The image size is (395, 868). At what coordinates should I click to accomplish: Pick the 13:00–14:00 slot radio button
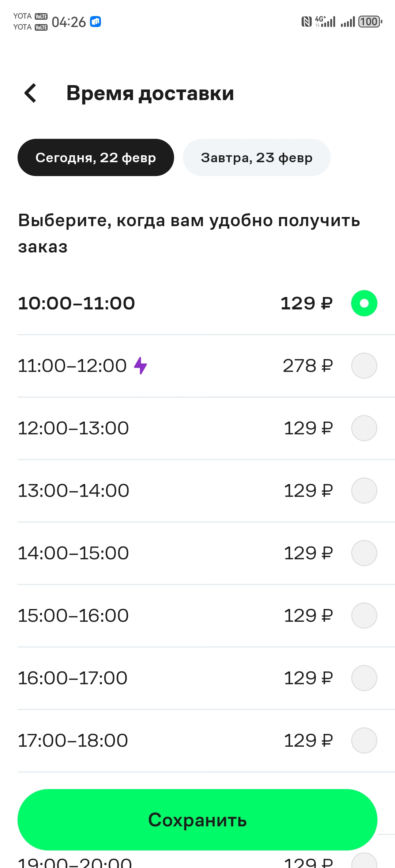(x=364, y=491)
